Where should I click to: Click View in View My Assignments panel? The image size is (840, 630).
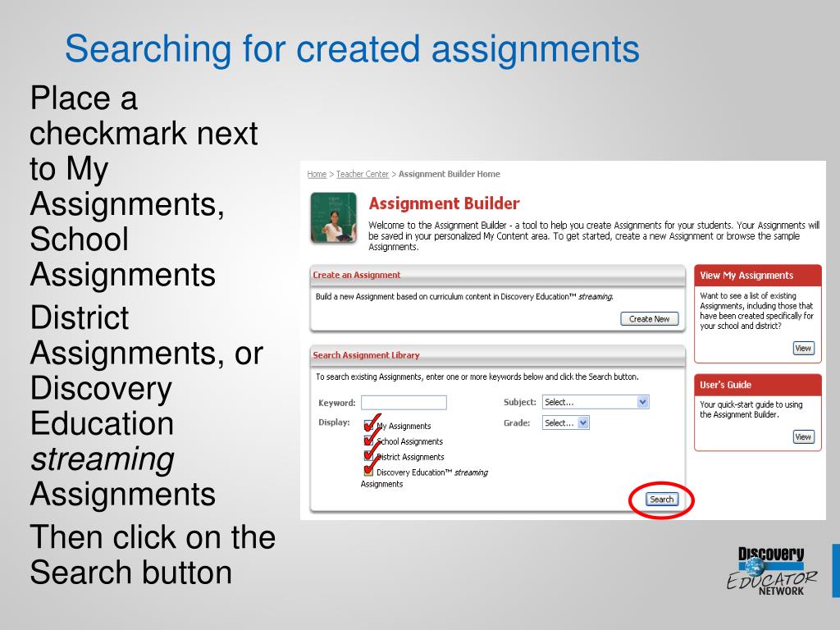tap(803, 348)
